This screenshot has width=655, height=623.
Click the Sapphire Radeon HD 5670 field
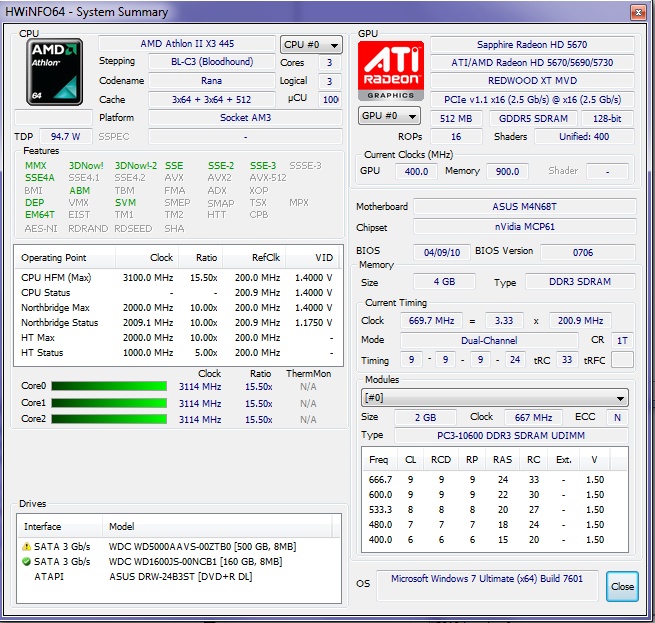click(x=532, y=45)
